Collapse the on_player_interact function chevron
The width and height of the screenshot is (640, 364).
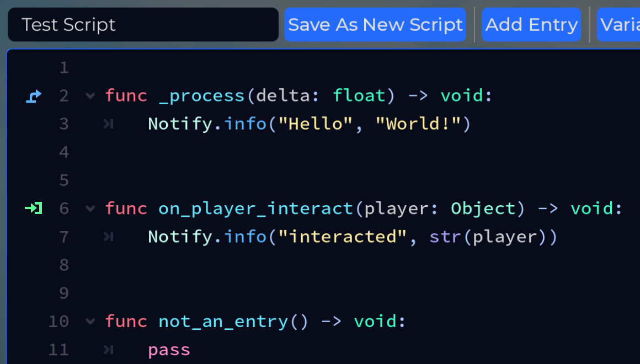click(x=89, y=208)
